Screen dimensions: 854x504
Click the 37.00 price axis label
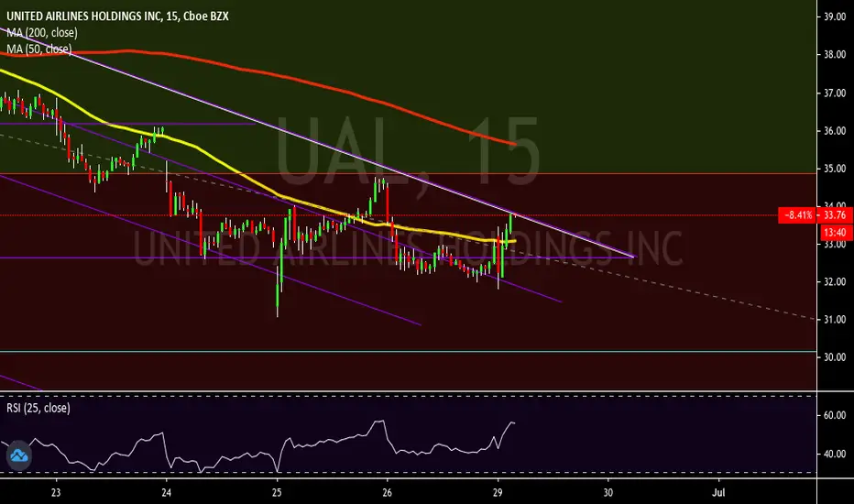click(x=835, y=93)
